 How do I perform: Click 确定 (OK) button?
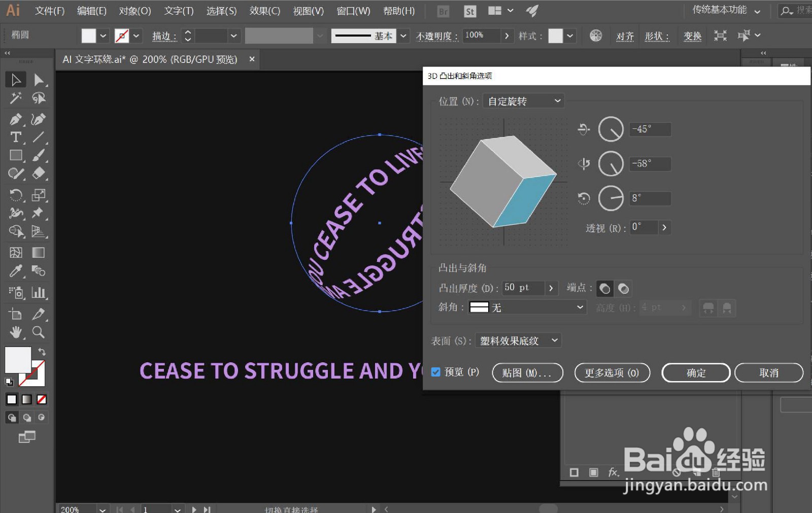[x=696, y=373]
